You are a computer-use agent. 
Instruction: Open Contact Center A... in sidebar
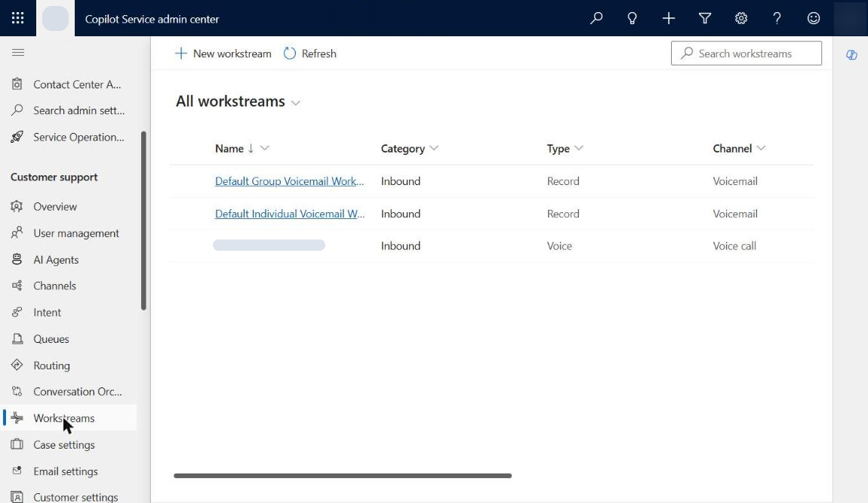tap(77, 84)
